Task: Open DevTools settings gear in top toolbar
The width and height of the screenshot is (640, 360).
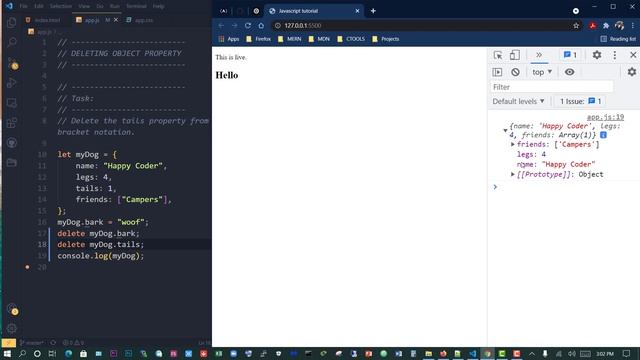Action: (597, 55)
